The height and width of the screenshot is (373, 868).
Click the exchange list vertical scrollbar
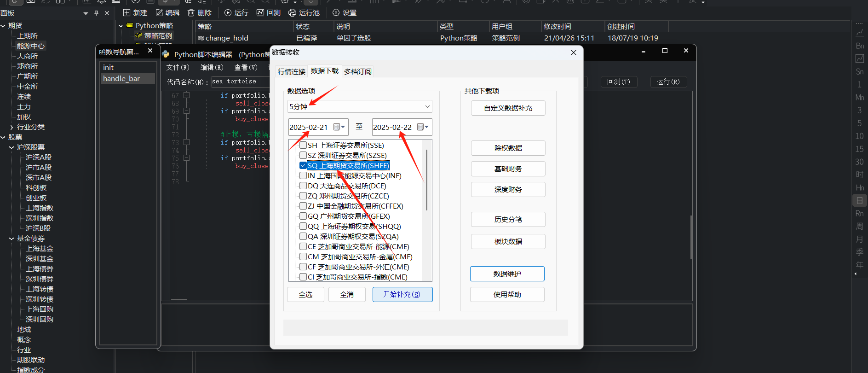[427, 180]
